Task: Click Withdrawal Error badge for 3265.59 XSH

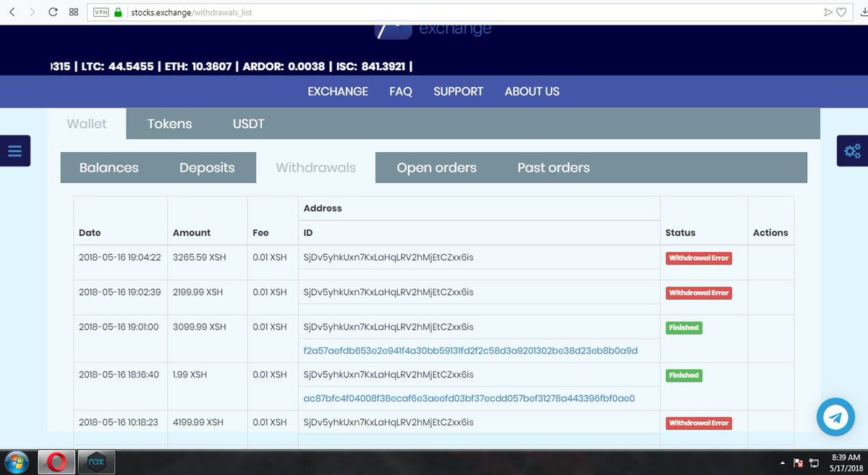Action: 699,258
